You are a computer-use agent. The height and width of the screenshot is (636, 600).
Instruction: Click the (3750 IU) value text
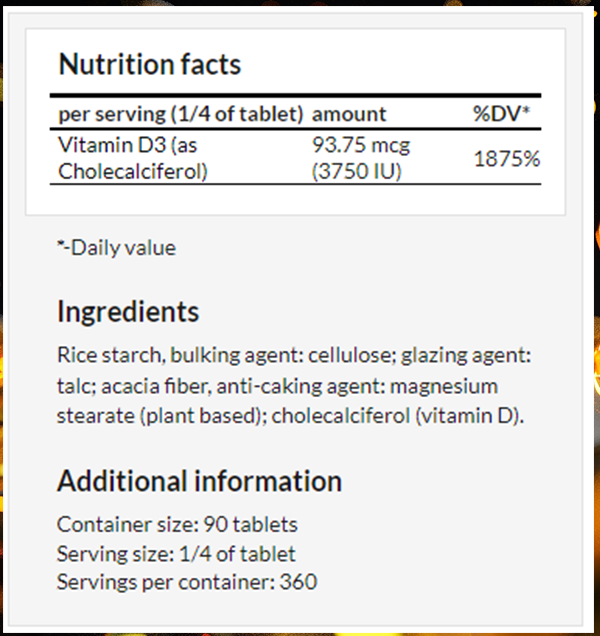pyautogui.click(x=356, y=171)
